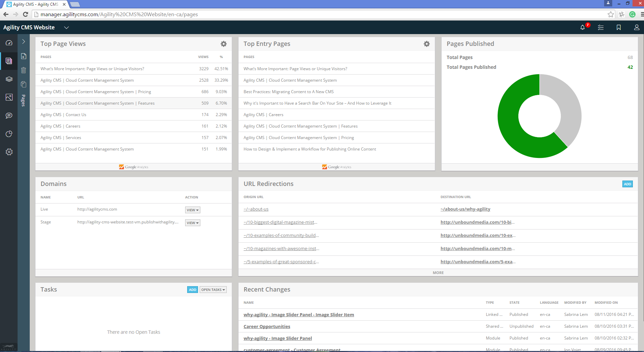Click the MODIFIED ON column header
This screenshot has width=644, height=352.
606,303
